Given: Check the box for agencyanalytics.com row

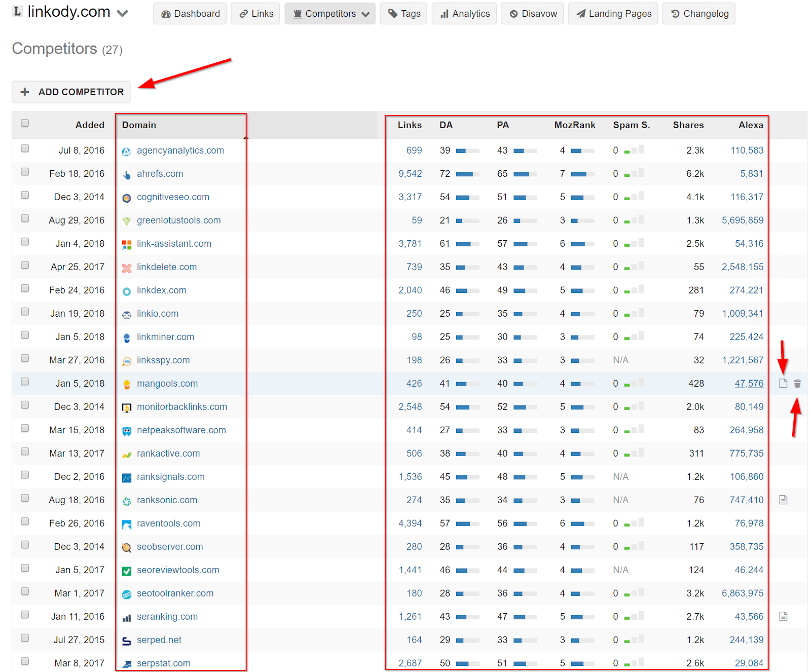Looking at the screenshot, I should [25, 148].
